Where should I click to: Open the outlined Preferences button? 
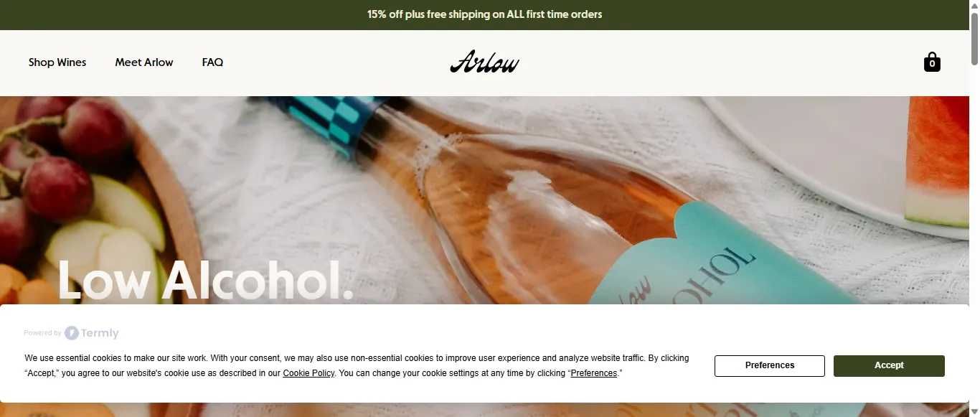(770, 365)
